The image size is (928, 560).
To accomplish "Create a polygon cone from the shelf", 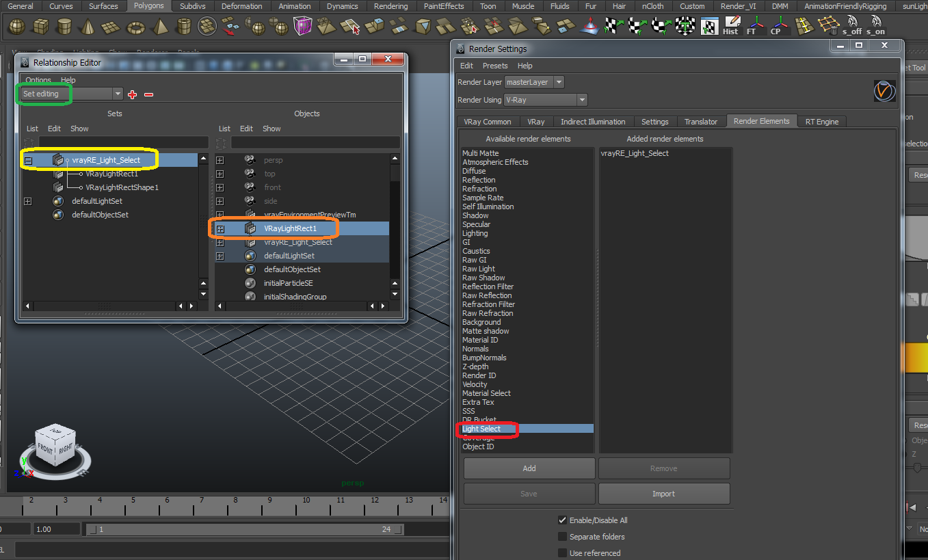I will (87, 27).
